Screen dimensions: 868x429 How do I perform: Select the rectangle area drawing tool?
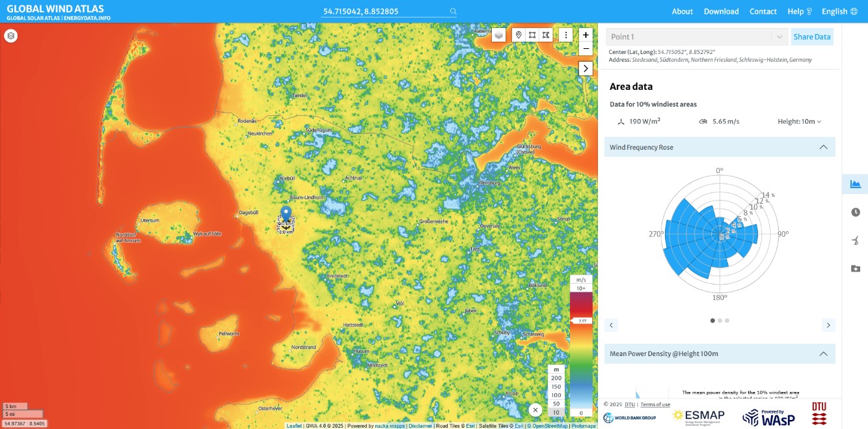pos(532,35)
